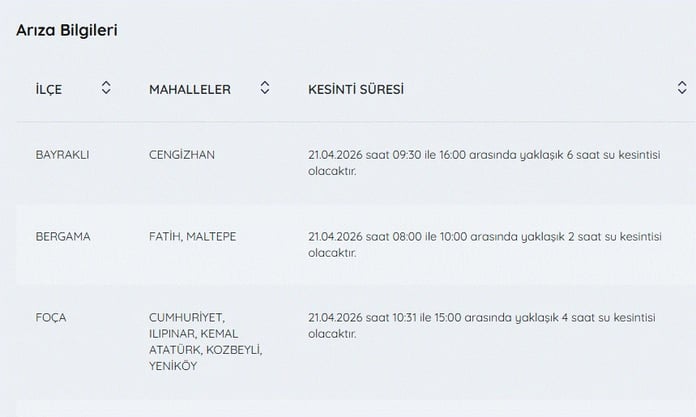The image size is (696, 417).
Task: Click the FATİH, MALTEPE neighborhood cell
Action: (x=192, y=236)
